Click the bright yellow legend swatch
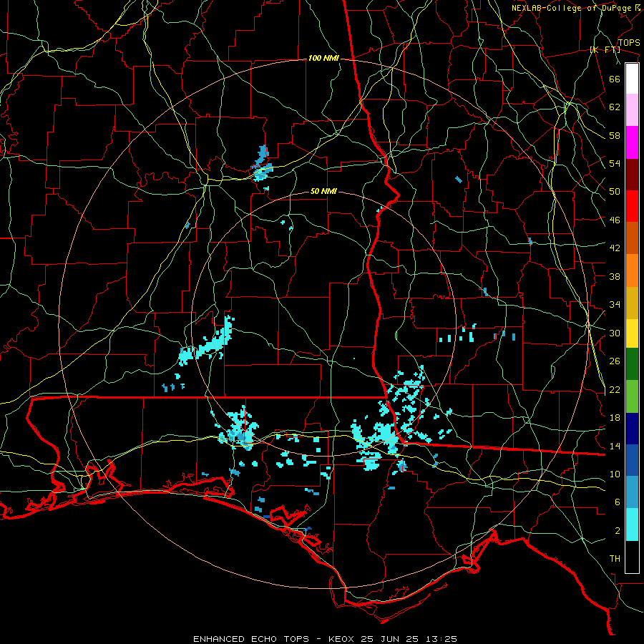The width and height of the screenshot is (644, 644). click(x=632, y=333)
